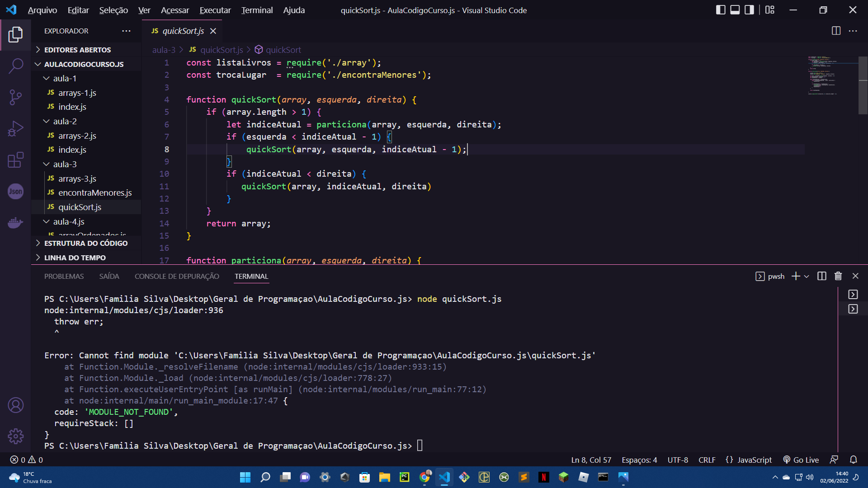Change UTF-8 file encoding
868x488 pixels.
(x=678, y=460)
